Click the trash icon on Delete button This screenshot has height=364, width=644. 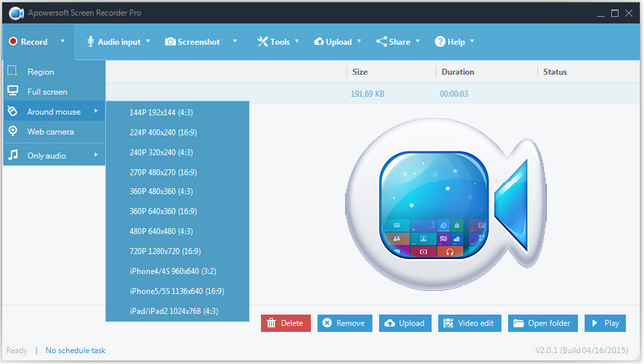[x=271, y=323]
